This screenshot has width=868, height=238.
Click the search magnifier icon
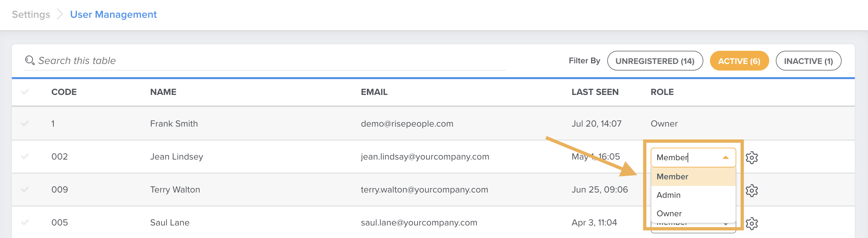click(x=30, y=60)
